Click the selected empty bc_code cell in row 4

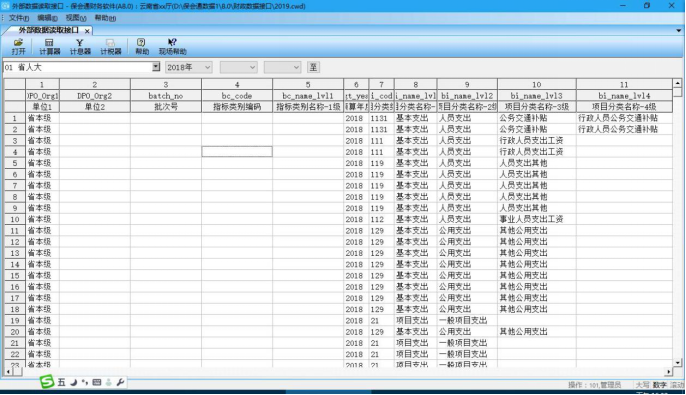[237, 152]
